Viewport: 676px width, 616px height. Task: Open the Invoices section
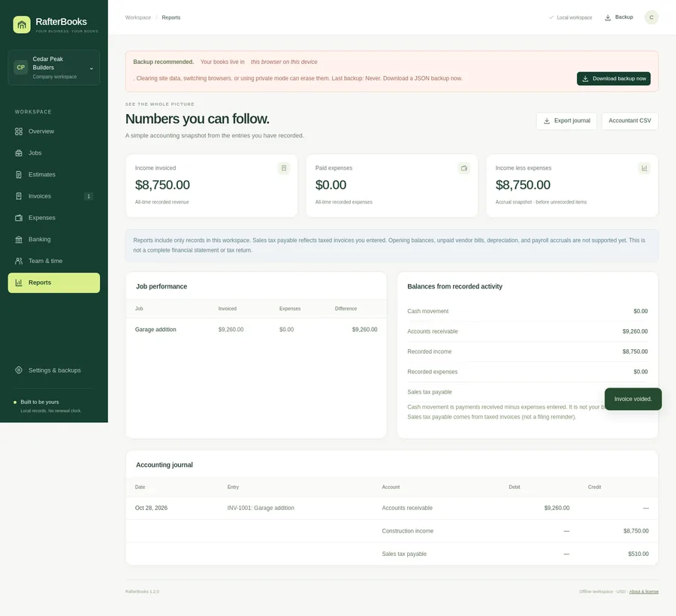[x=54, y=196]
